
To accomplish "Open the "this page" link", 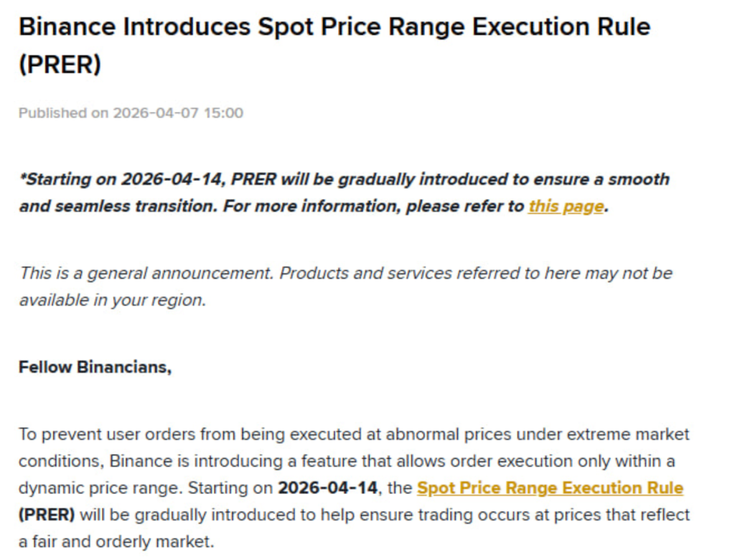I will (566, 207).
